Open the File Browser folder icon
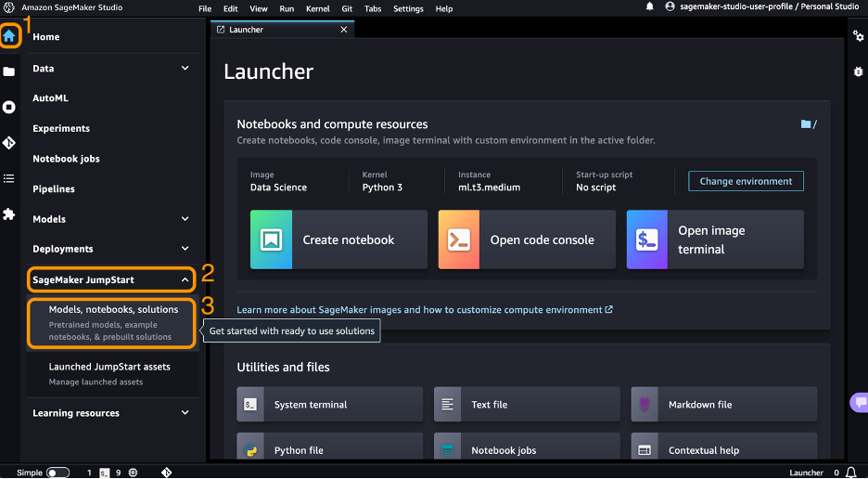This screenshot has height=479, width=868. tap(9, 71)
